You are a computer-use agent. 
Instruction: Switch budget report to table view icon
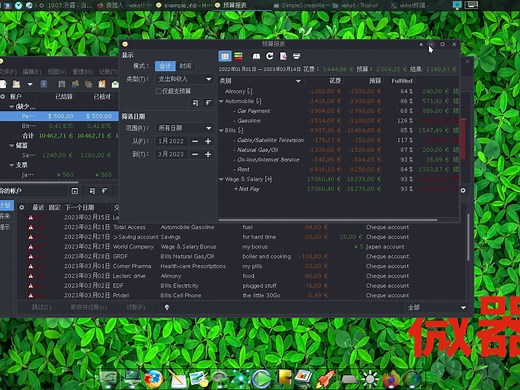coord(225,56)
